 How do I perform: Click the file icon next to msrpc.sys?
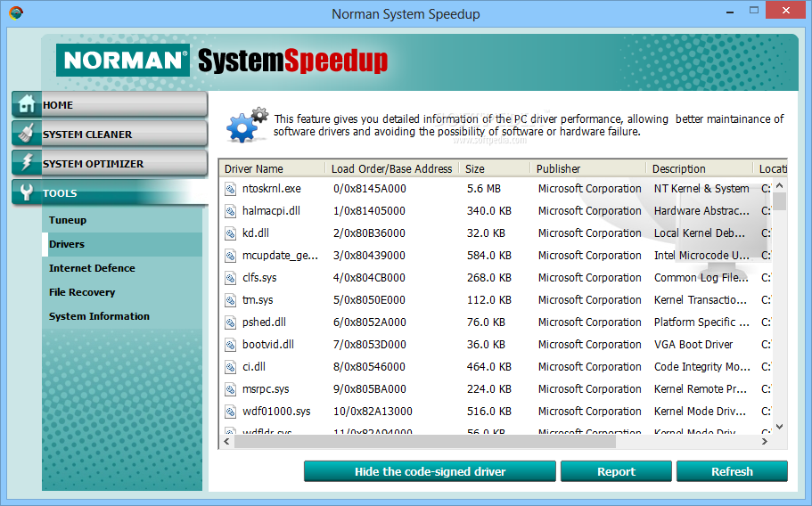coord(230,389)
